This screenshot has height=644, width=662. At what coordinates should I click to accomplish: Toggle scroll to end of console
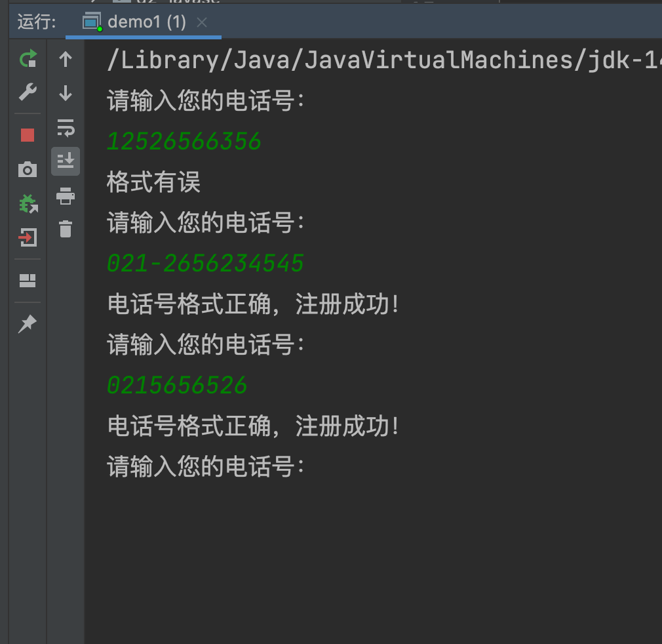coord(66,161)
